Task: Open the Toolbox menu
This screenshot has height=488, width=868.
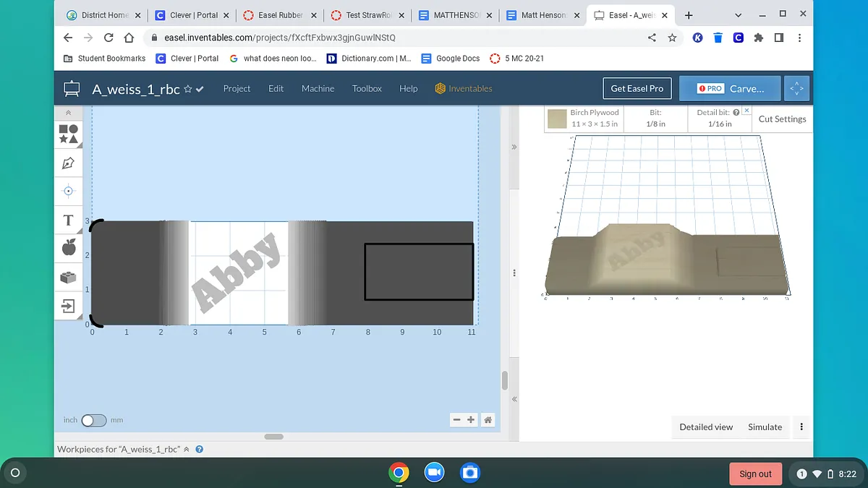Action: click(x=367, y=88)
